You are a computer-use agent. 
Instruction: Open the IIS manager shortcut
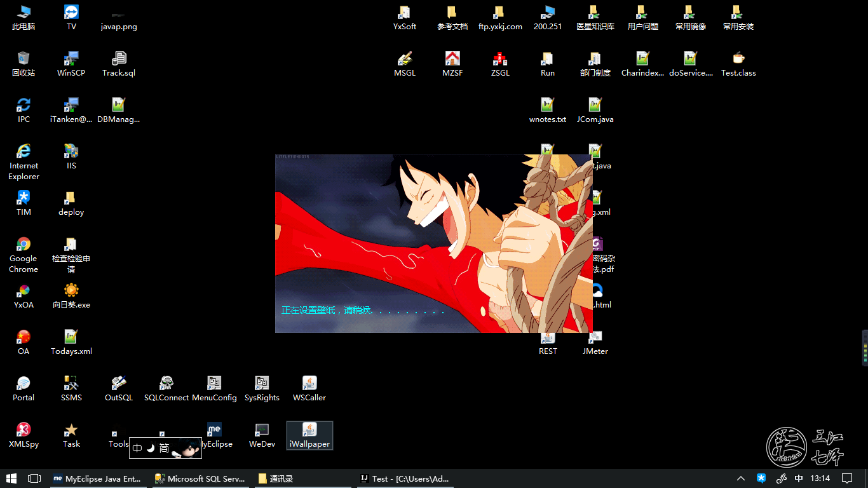click(71, 157)
